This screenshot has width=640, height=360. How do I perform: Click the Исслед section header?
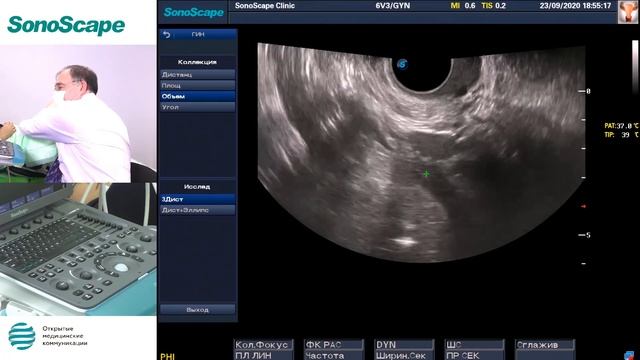pos(197,187)
